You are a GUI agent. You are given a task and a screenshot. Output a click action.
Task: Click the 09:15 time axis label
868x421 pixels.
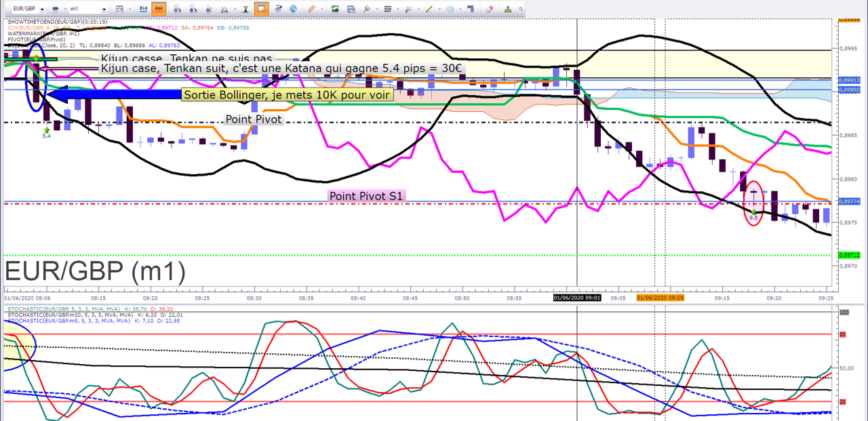click(x=723, y=298)
